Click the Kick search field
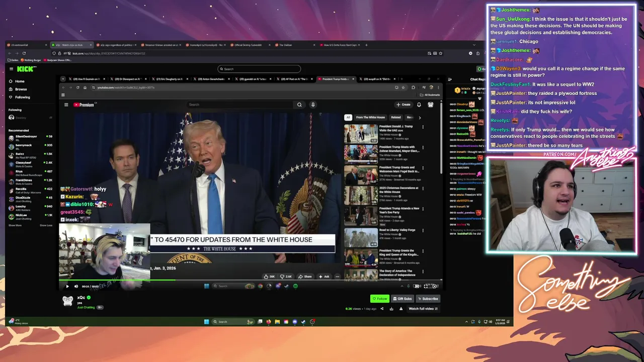This screenshot has width=644, height=362. [x=259, y=69]
